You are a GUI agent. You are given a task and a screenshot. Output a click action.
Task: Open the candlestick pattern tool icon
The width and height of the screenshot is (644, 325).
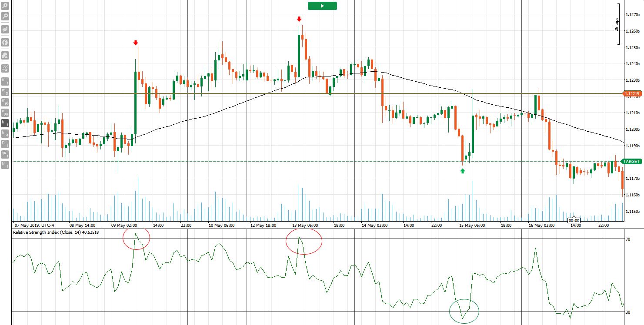tap(5, 30)
